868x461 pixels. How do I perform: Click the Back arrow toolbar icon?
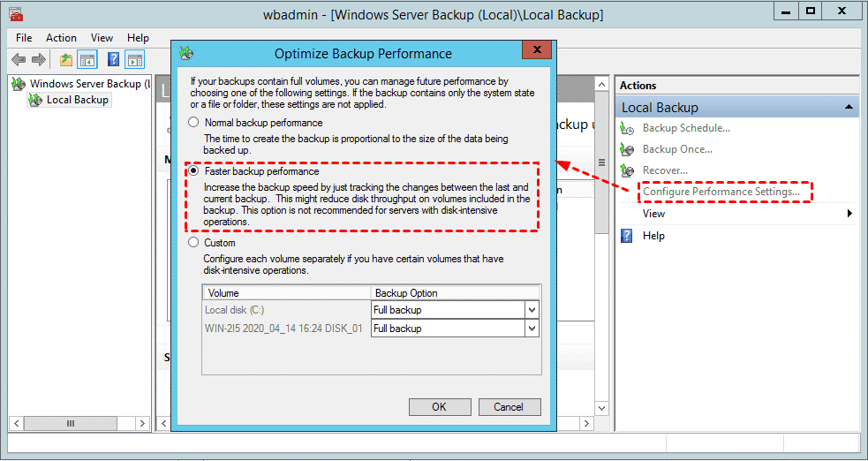[19, 59]
